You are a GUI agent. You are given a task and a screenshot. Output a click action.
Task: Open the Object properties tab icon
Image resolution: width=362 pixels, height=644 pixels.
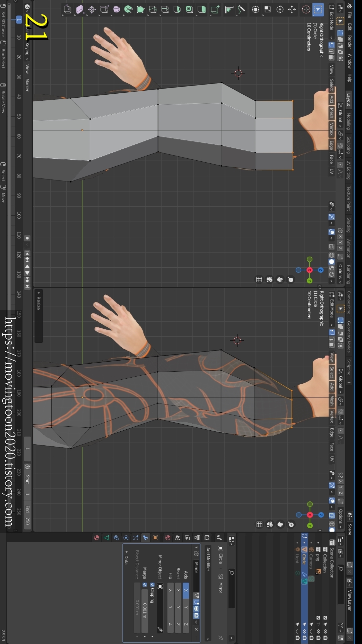coord(155,538)
